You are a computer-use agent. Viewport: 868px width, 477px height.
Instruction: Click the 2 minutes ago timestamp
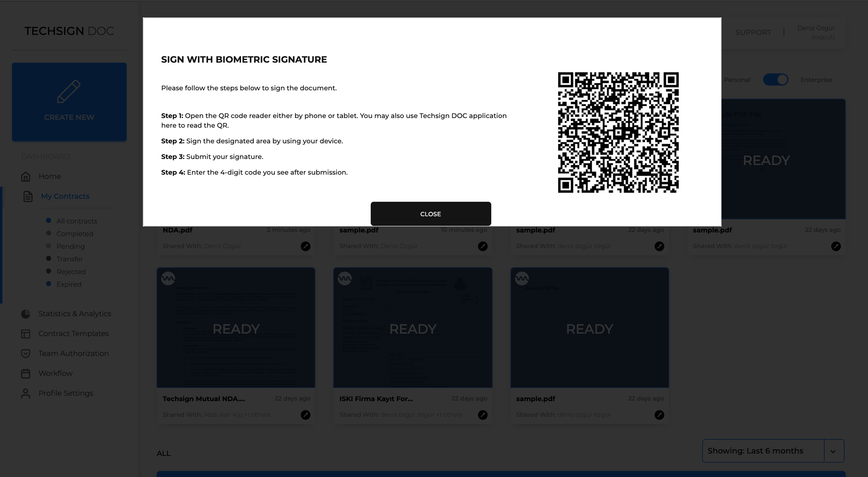click(x=288, y=230)
